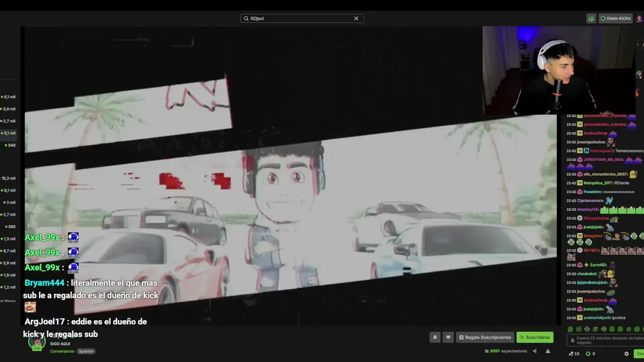Image resolution: width=644 pixels, height=362 pixels.
Task: Select the Spanish language tag
Action: point(86,351)
